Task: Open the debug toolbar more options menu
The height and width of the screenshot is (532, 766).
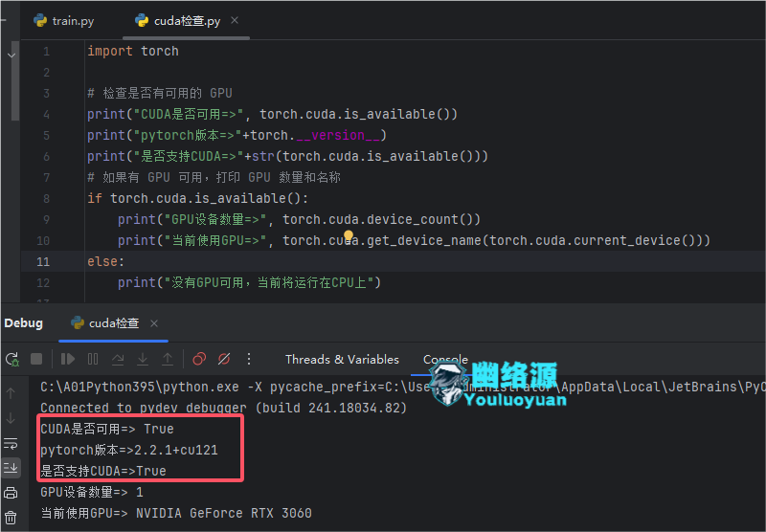Action: 249,359
